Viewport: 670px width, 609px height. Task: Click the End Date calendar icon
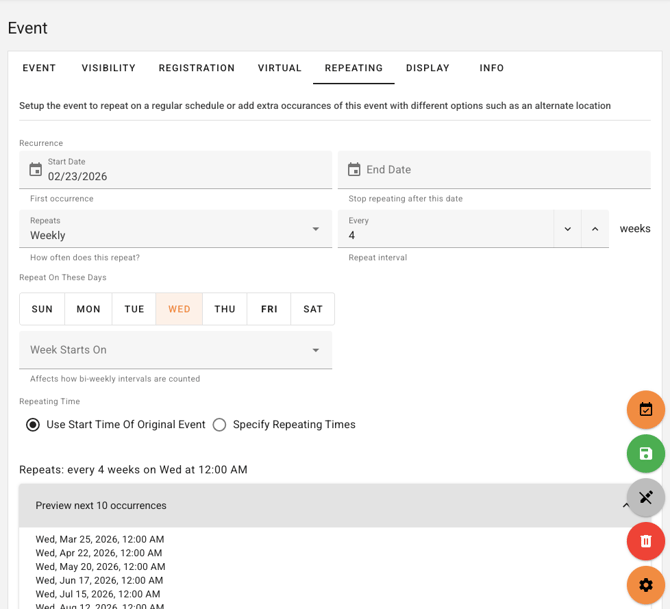coord(354,170)
